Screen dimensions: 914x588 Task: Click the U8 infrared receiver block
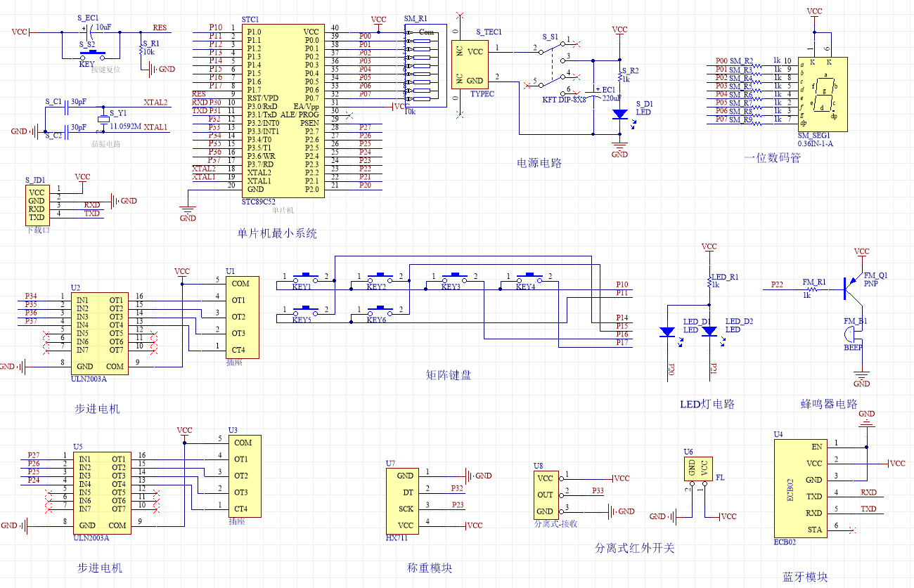tap(545, 495)
